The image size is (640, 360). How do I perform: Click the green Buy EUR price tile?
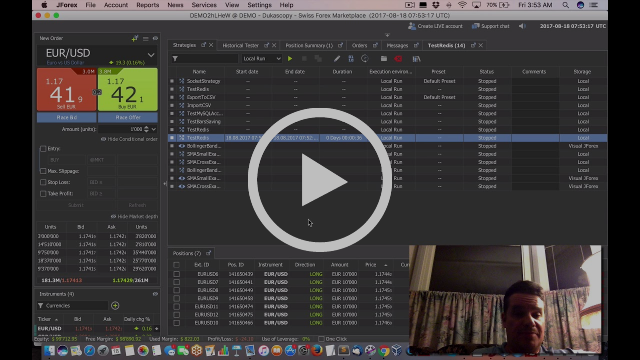coord(128,89)
